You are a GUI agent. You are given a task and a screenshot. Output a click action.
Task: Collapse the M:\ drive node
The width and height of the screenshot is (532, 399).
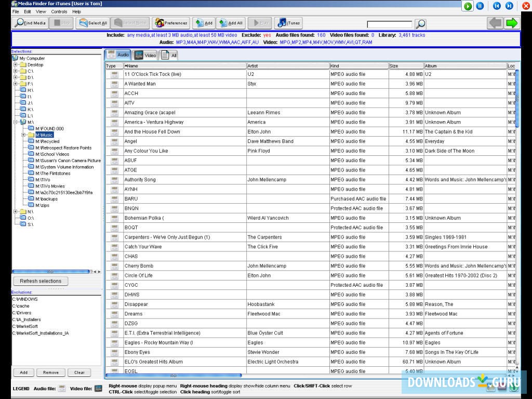tap(15, 122)
